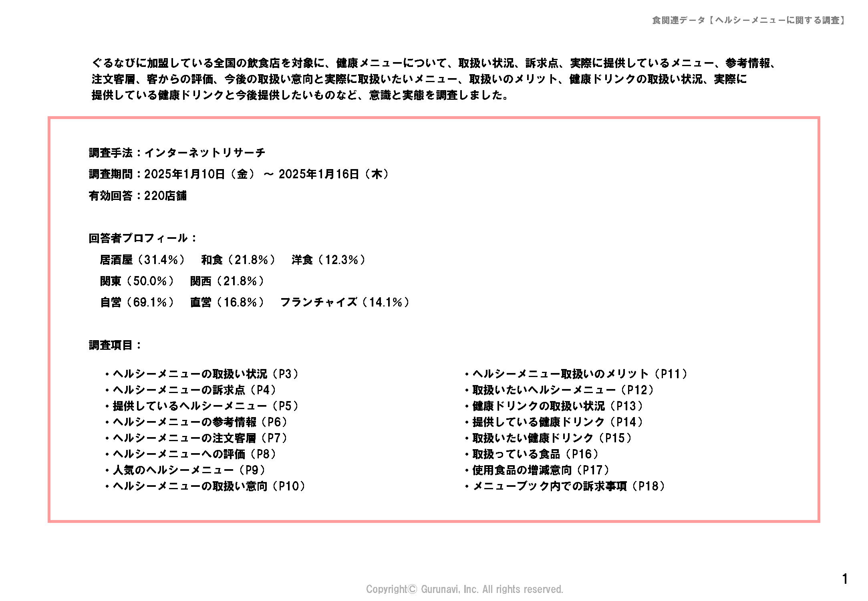This screenshot has height=601, width=868.
Task: Select the line 調査期間：2025年1月10日（金）～ 2025年1月16日（木）
Action: pos(239,174)
